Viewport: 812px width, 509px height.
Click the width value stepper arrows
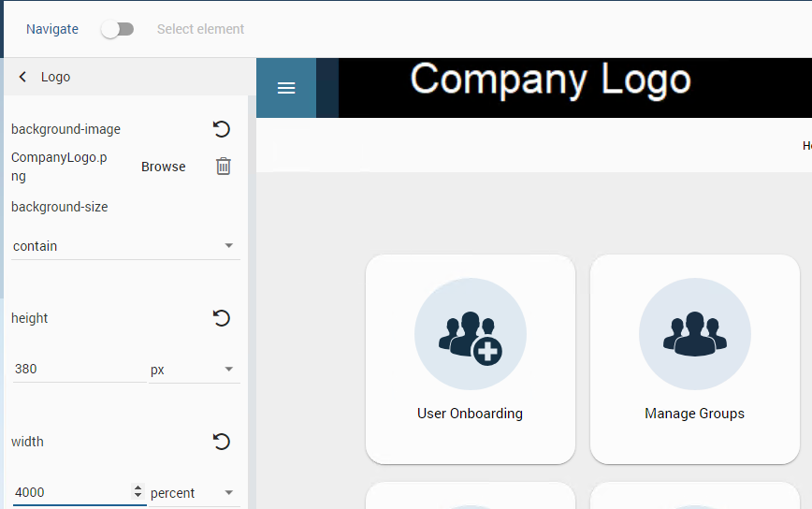[x=138, y=492]
